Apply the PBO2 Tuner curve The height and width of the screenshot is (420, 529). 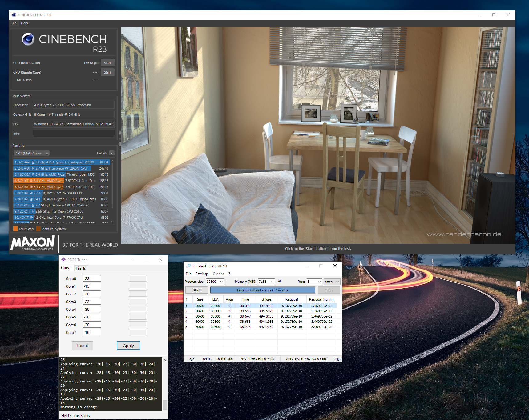coord(128,346)
